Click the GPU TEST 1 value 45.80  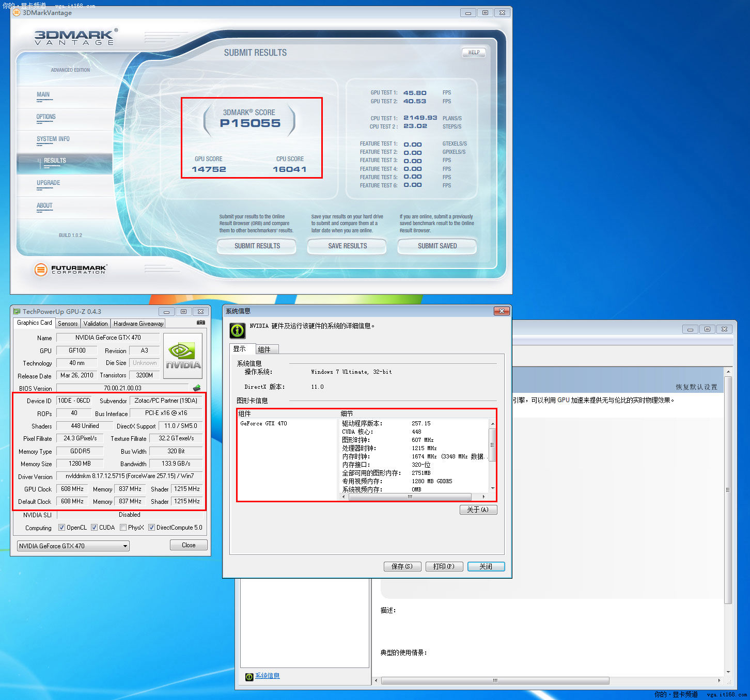(x=415, y=93)
